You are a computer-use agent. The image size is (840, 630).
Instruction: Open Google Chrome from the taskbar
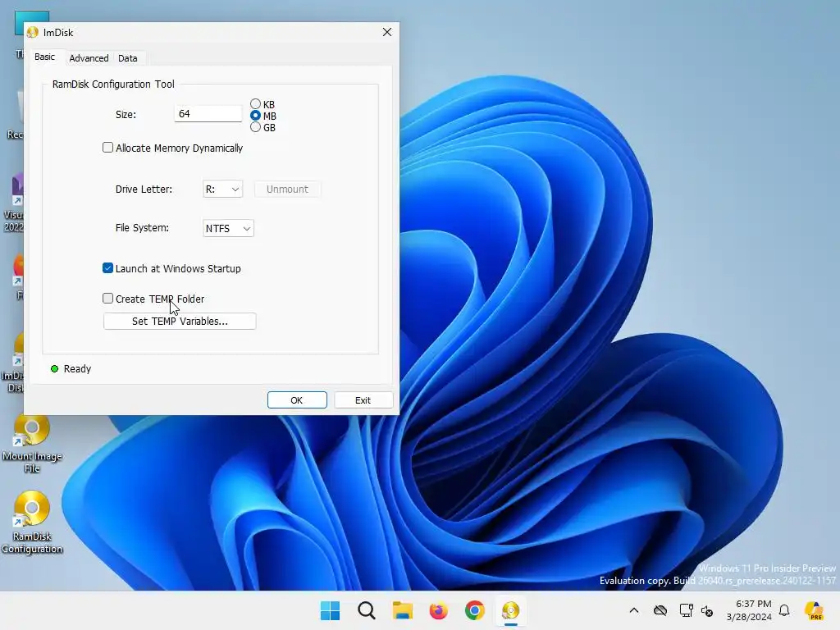click(x=475, y=610)
